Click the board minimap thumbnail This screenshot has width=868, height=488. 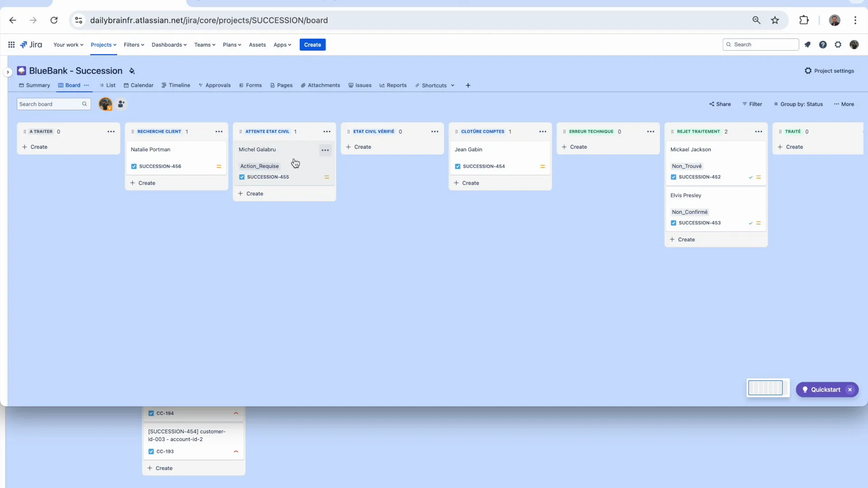pos(768,388)
